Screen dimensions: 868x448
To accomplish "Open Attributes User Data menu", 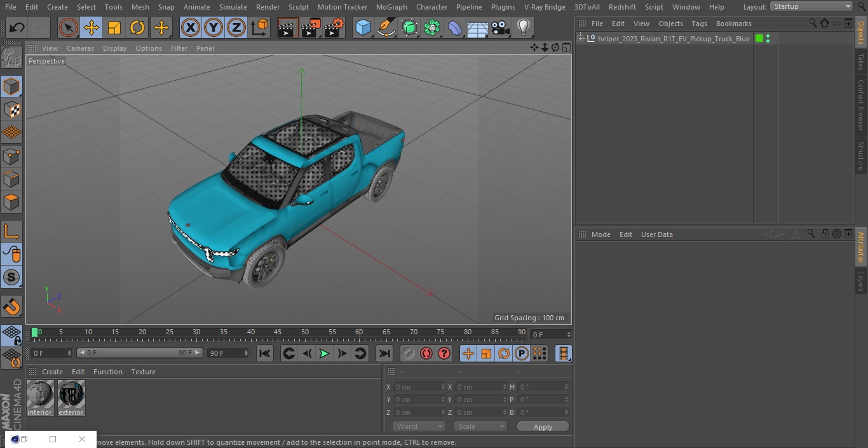I will pyautogui.click(x=656, y=234).
